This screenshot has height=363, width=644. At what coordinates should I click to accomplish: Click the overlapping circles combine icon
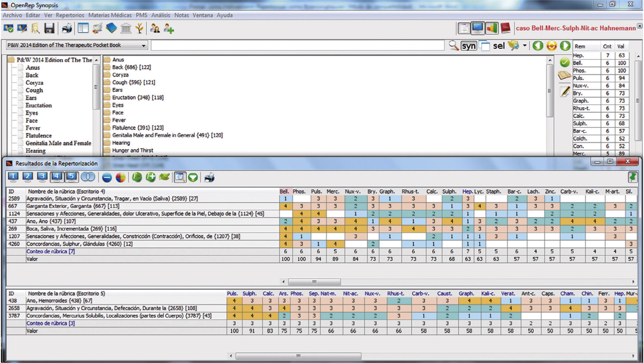pos(88,177)
